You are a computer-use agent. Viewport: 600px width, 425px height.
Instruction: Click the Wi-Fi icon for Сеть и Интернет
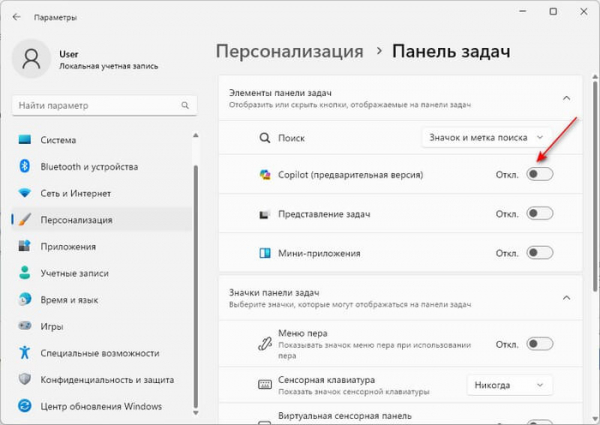(25, 193)
